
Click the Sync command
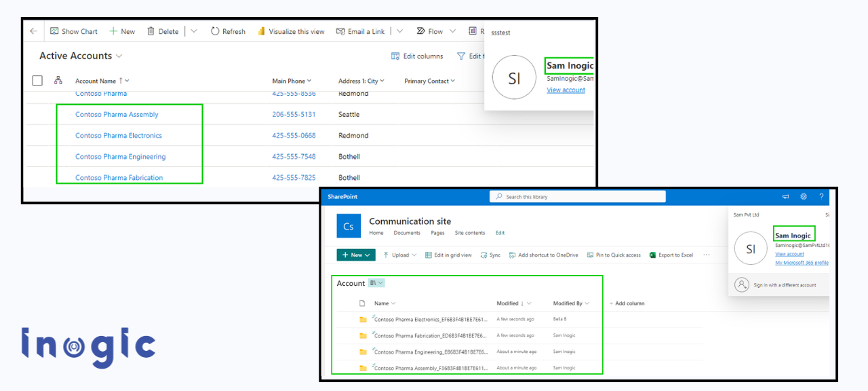490,255
